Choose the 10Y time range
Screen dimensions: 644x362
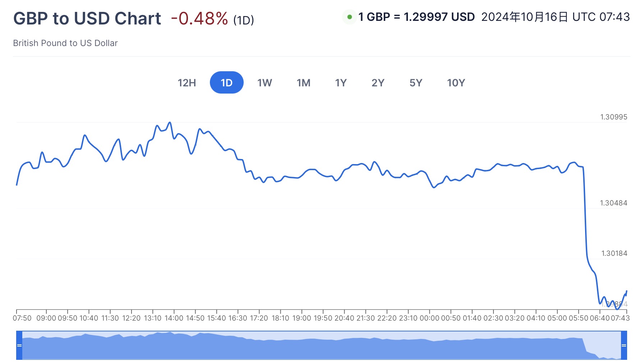(x=456, y=83)
